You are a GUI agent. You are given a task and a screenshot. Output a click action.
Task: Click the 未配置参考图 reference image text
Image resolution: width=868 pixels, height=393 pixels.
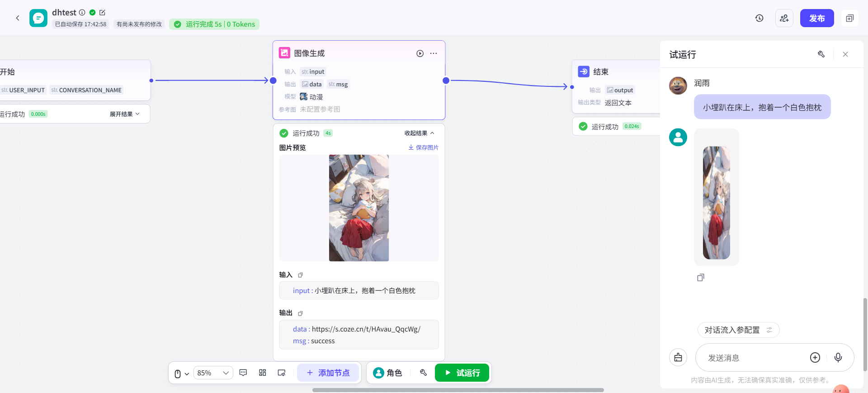point(320,109)
